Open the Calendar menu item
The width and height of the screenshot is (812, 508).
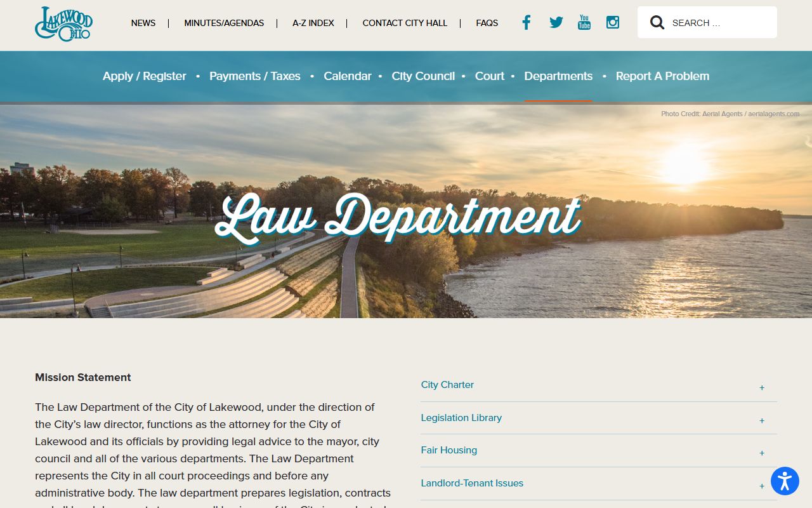coord(348,76)
